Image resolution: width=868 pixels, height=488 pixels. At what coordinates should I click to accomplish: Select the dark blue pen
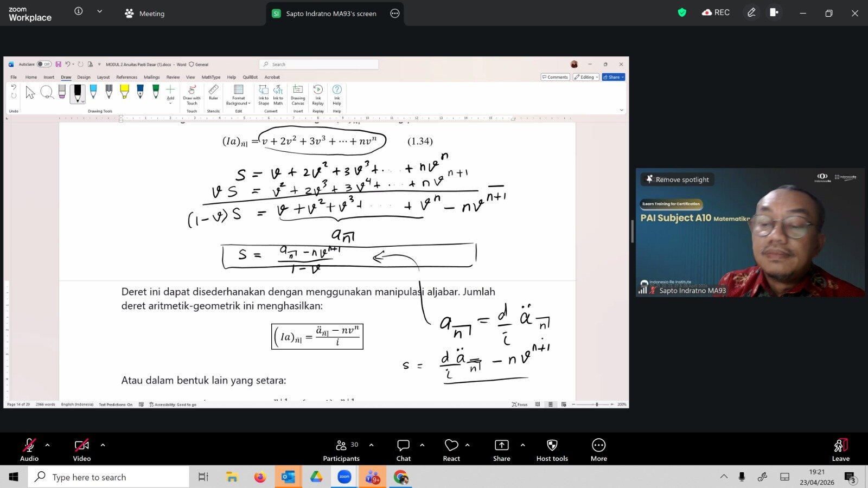tap(140, 92)
